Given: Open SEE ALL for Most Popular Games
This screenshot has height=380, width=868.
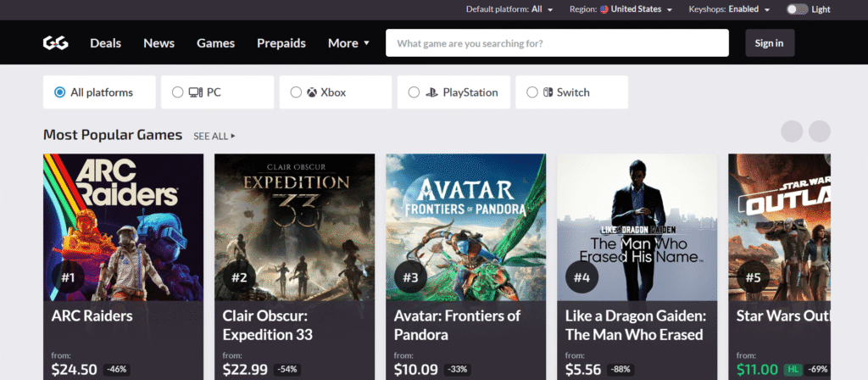Looking at the screenshot, I should pos(214,136).
